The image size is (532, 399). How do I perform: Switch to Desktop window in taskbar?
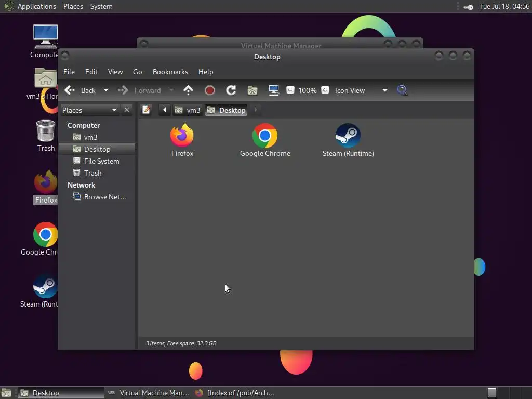click(x=61, y=393)
